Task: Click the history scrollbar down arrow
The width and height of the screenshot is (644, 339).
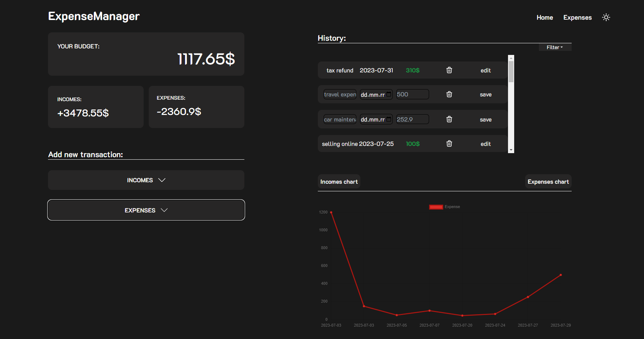Action: tap(511, 150)
